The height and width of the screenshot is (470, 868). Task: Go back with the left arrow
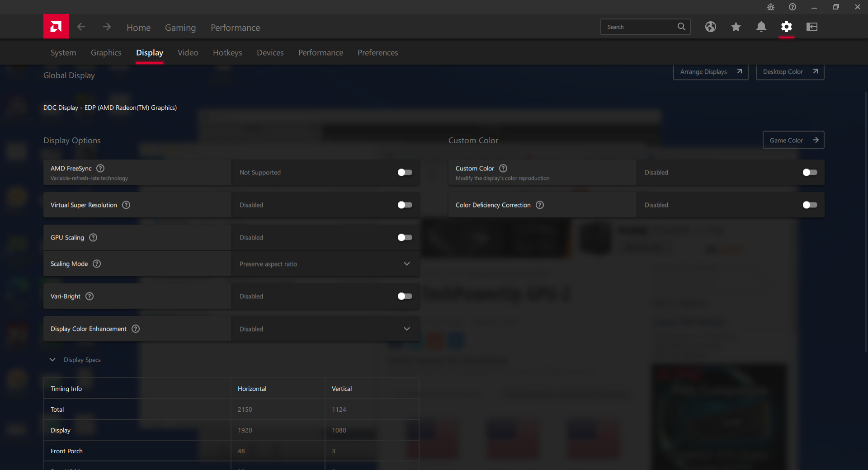(x=81, y=27)
